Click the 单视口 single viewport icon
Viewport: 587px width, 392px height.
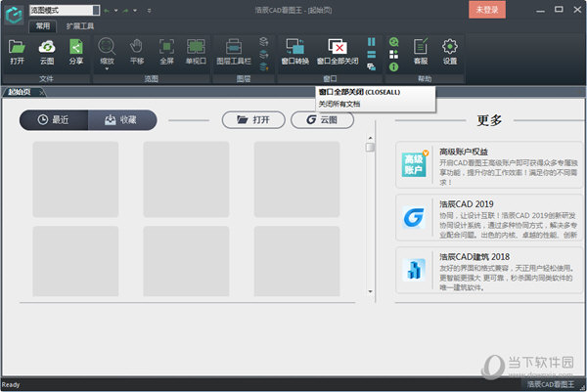point(196,50)
